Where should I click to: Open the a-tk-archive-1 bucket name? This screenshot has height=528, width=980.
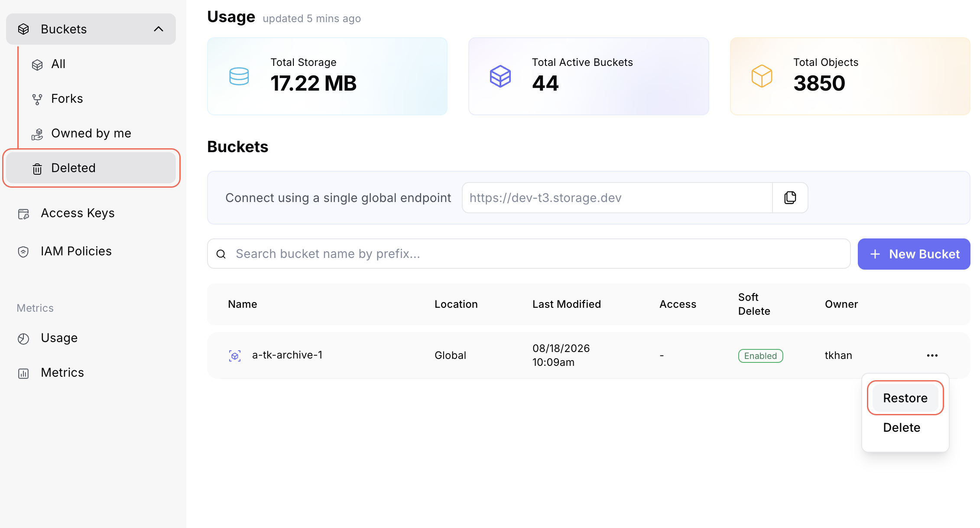point(287,355)
